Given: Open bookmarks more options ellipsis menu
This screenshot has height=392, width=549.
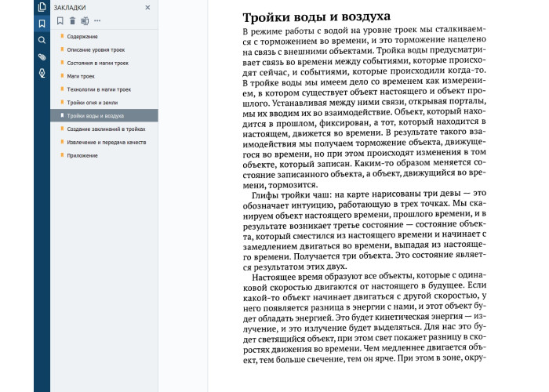Looking at the screenshot, I should point(97,20).
